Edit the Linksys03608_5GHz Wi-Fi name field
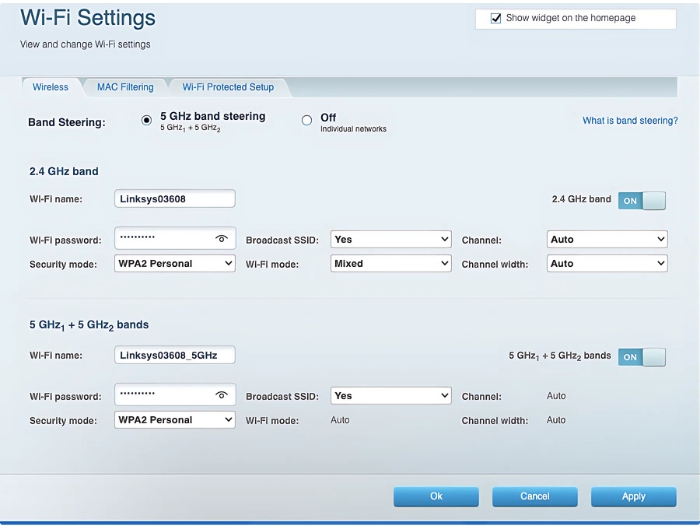The height and width of the screenshot is (528, 700). 175,355
